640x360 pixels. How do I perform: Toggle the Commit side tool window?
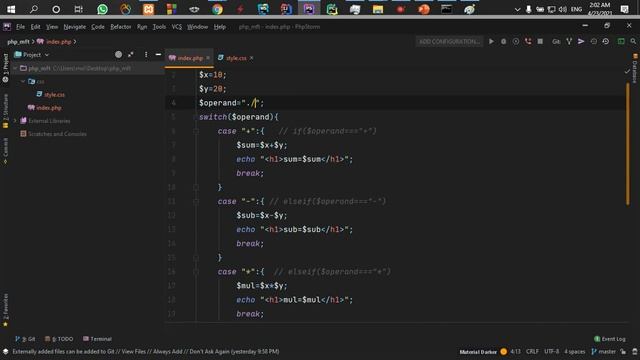coord(5,151)
